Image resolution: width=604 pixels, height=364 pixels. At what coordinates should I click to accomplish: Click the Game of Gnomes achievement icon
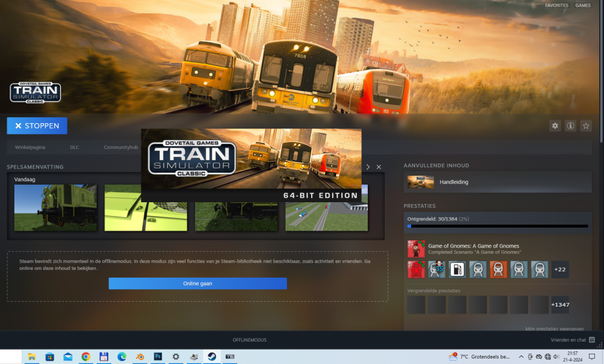[x=416, y=249]
